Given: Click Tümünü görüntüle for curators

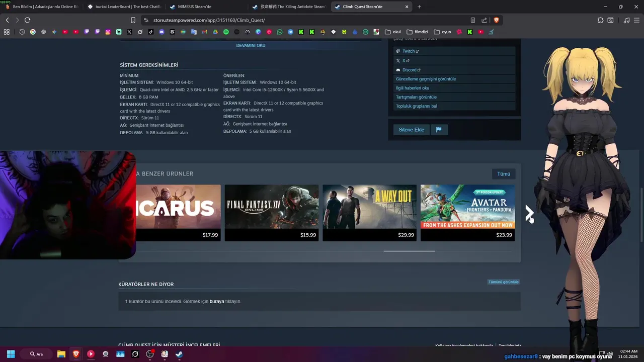Looking at the screenshot, I should (503, 282).
